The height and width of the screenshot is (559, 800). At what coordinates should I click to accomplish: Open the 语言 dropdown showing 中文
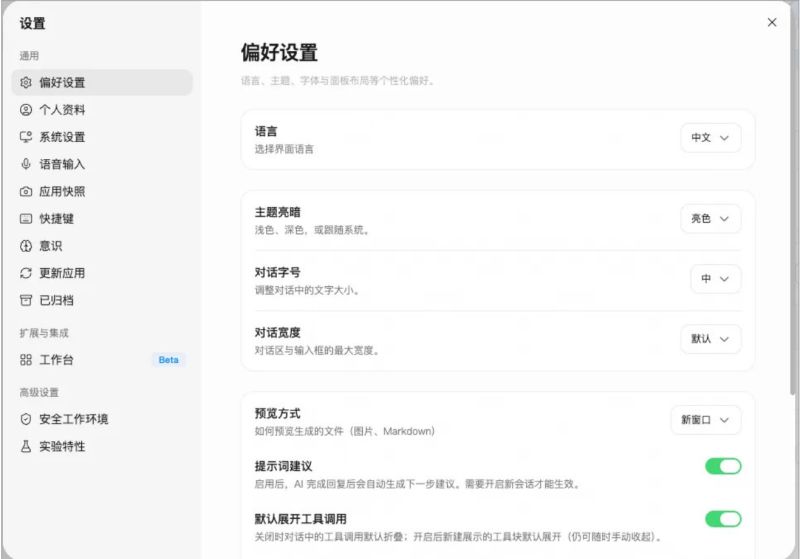[x=710, y=138]
